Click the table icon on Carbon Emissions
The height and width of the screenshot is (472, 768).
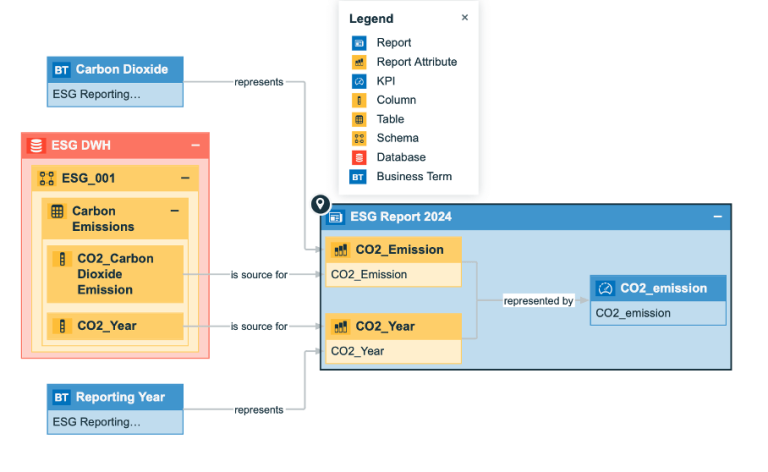pyautogui.click(x=57, y=212)
